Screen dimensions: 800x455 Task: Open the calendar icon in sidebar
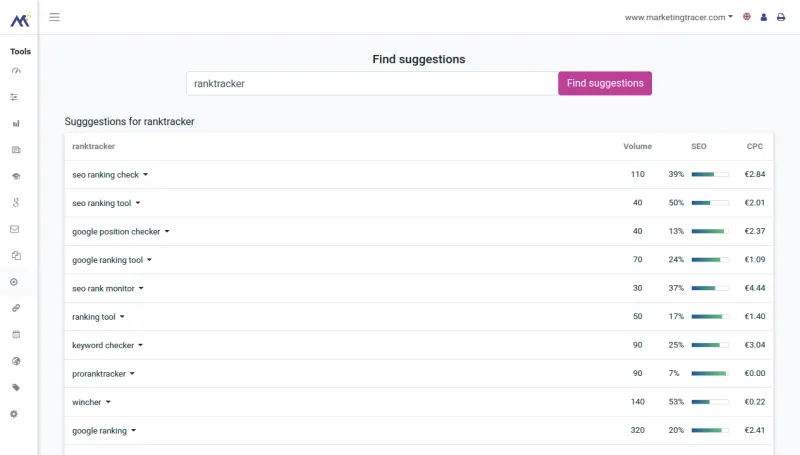[16, 335]
